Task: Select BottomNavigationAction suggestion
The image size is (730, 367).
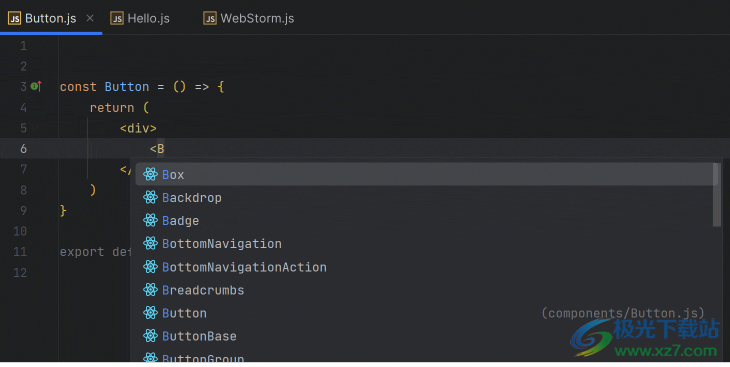Action: [x=426, y=267]
